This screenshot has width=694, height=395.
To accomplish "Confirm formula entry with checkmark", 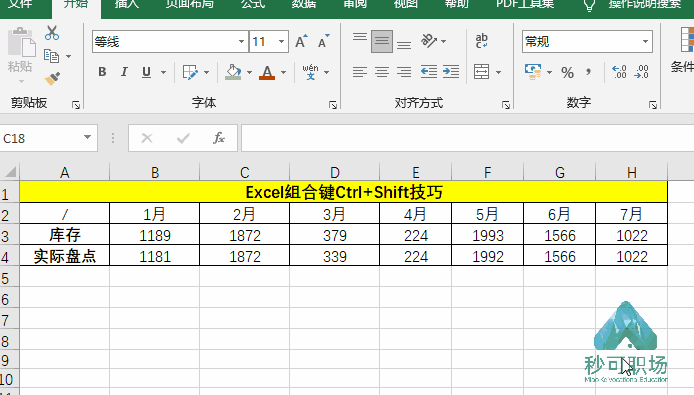I will click(x=183, y=139).
